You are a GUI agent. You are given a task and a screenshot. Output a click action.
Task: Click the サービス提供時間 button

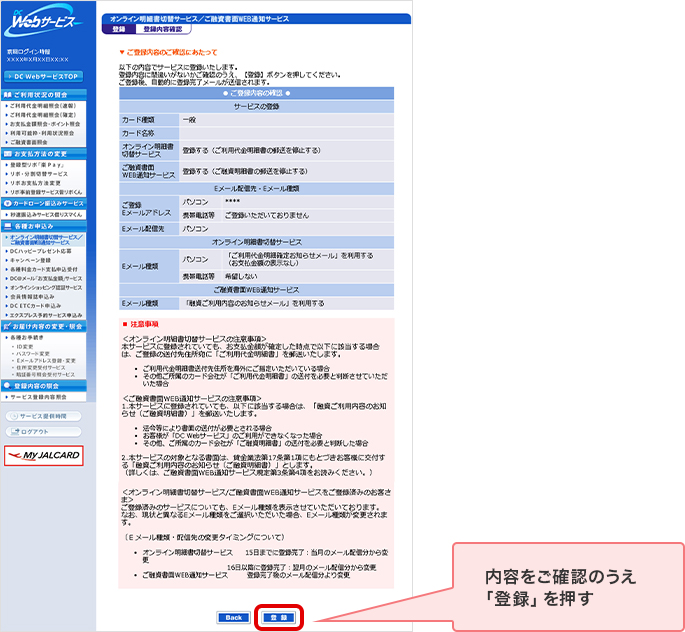point(43,416)
